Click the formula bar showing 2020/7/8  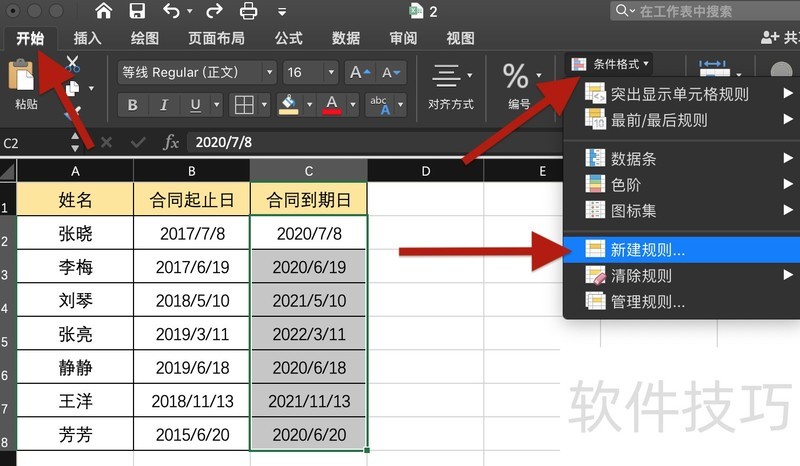click(x=375, y=142)
